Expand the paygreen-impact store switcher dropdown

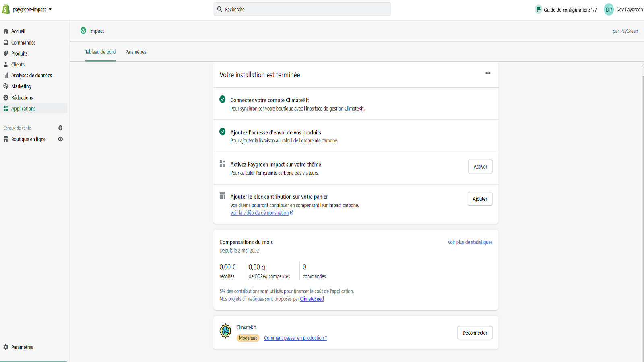pyautogui.click(x=32, y=10)
